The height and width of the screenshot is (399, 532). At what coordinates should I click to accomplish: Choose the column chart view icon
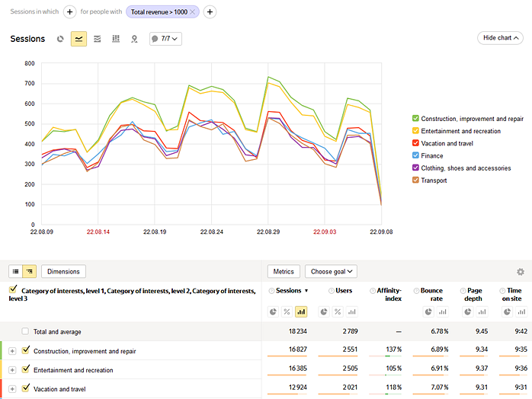pyautogui.click(x=116, y=39)
